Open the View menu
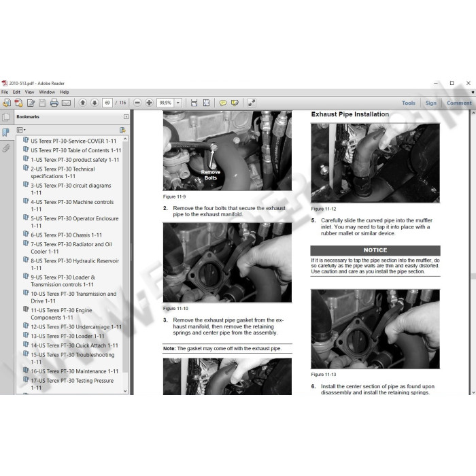The image size is (476, 476). click(29, 92)
